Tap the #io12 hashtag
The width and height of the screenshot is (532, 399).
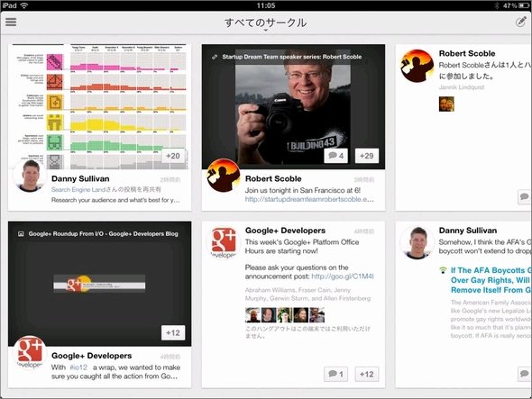pos(78,367)
